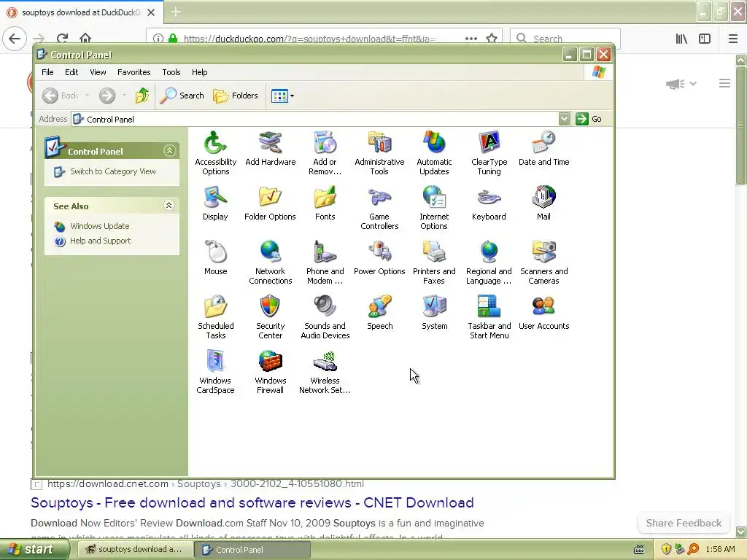Open the Speech icon
Viewport: 747px width, 560px height.
click(x=379, y=313)
